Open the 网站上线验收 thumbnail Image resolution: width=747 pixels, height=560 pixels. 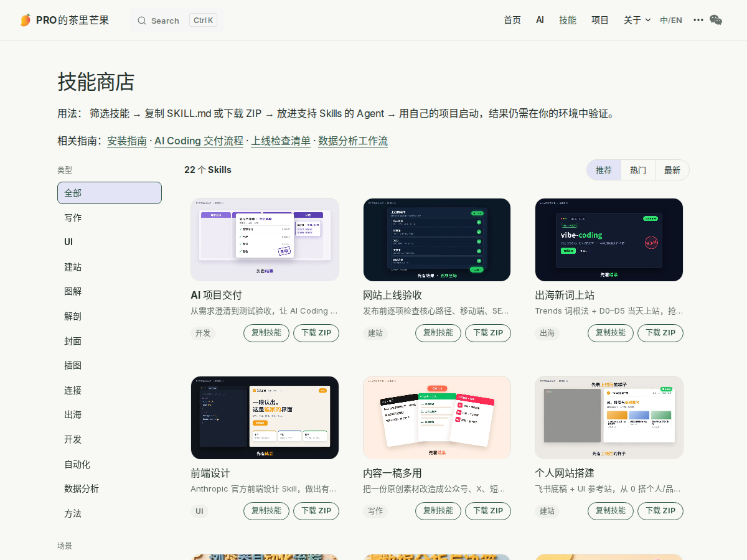[437, 240]
